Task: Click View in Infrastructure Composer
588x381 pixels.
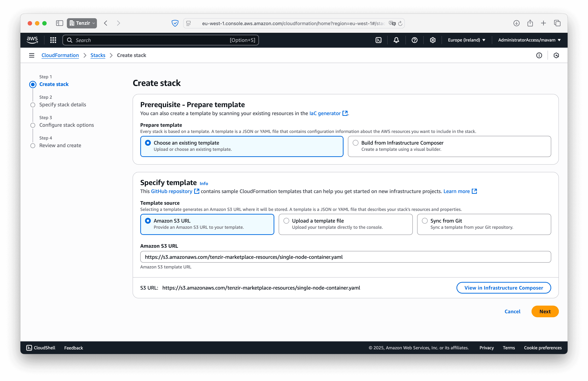Action: tap(503, 288)
